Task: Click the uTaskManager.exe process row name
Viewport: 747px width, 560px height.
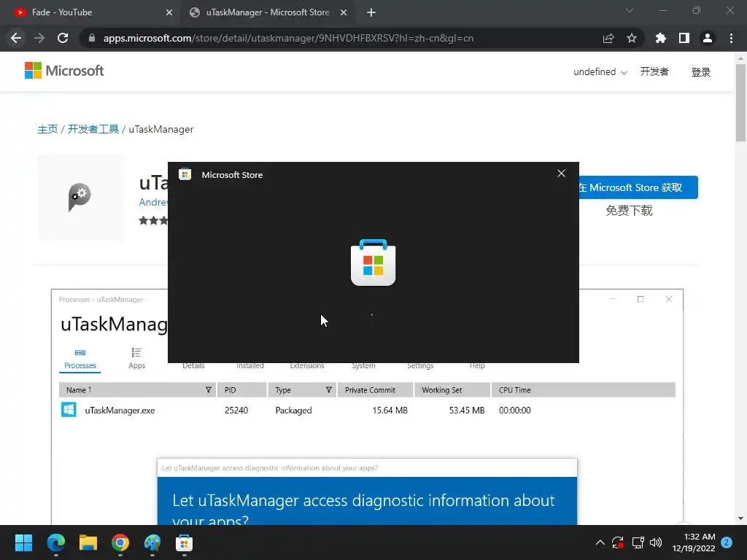Action: 120,411
